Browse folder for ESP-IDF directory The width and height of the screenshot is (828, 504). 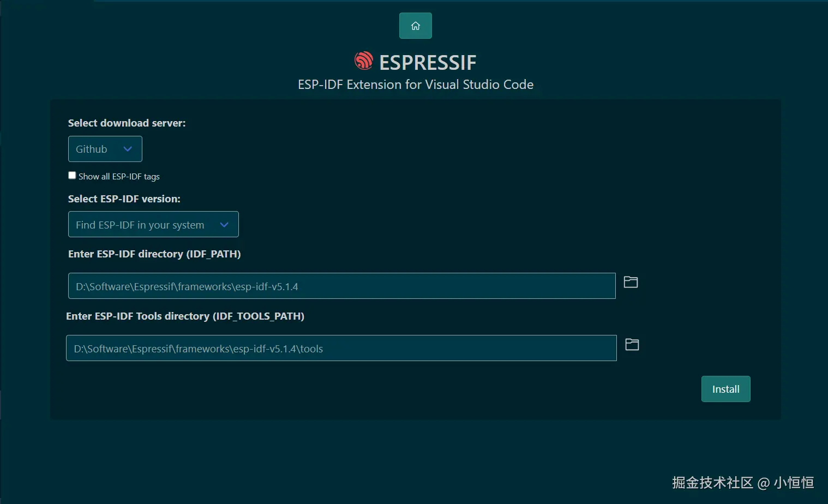click(631, 282)
